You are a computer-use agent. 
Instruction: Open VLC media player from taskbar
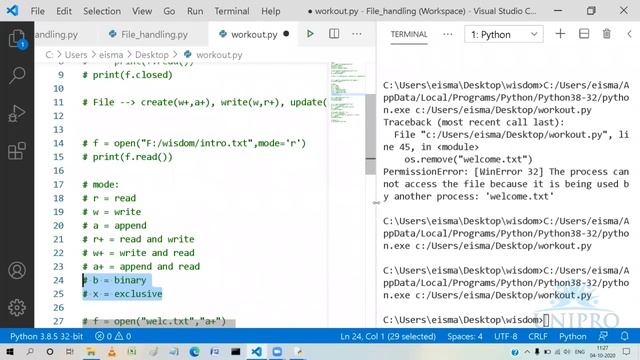tap(111, 352)
